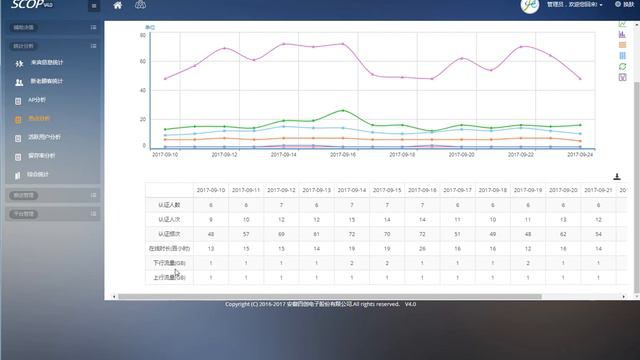
Task: Click the purple save-as-image chart icon
Action: click(622, 77)
